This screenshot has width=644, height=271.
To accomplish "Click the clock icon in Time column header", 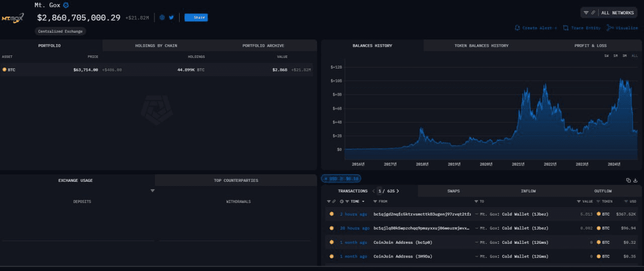I will coord(342,201).
